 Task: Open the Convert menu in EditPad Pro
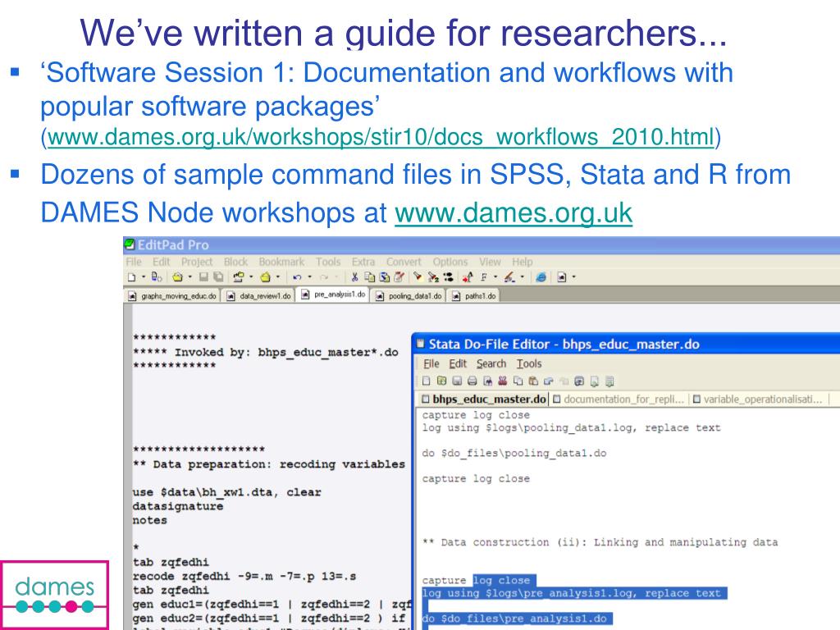(x=404, y=262)
